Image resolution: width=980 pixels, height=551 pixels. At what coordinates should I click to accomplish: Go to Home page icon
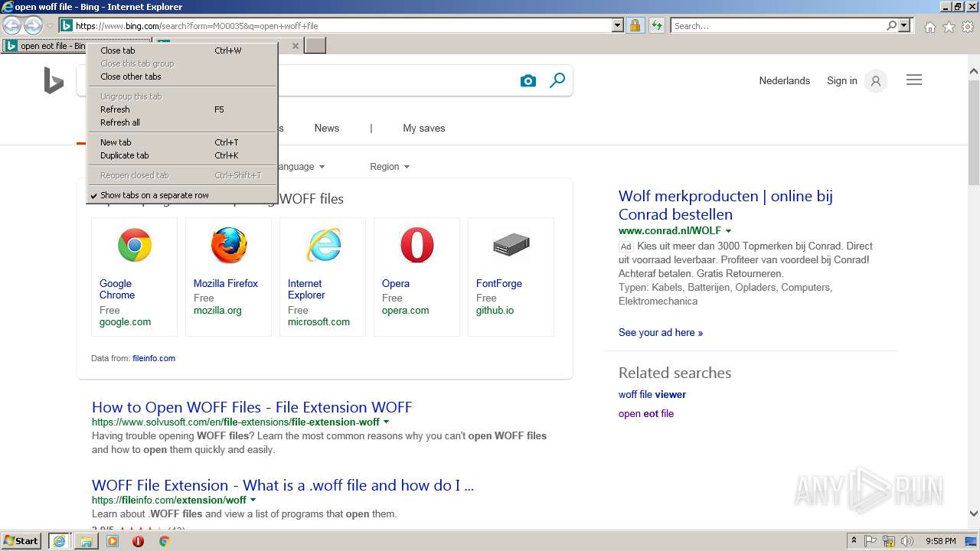coord(929,27)
